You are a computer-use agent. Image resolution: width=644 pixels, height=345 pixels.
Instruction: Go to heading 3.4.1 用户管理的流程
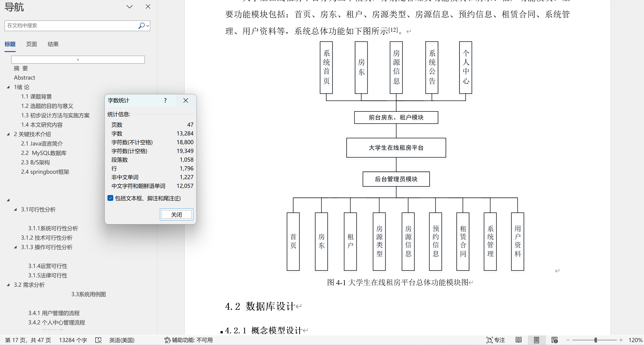click(54, 313)
